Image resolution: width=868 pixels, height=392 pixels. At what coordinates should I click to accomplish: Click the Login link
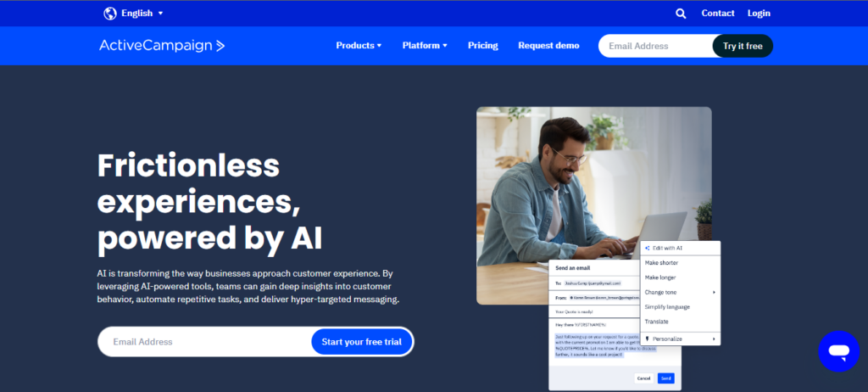759,14
